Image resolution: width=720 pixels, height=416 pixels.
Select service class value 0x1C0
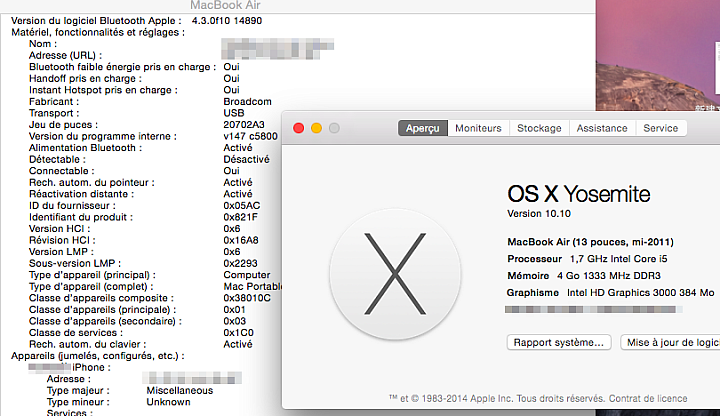(x=239, y=333)
